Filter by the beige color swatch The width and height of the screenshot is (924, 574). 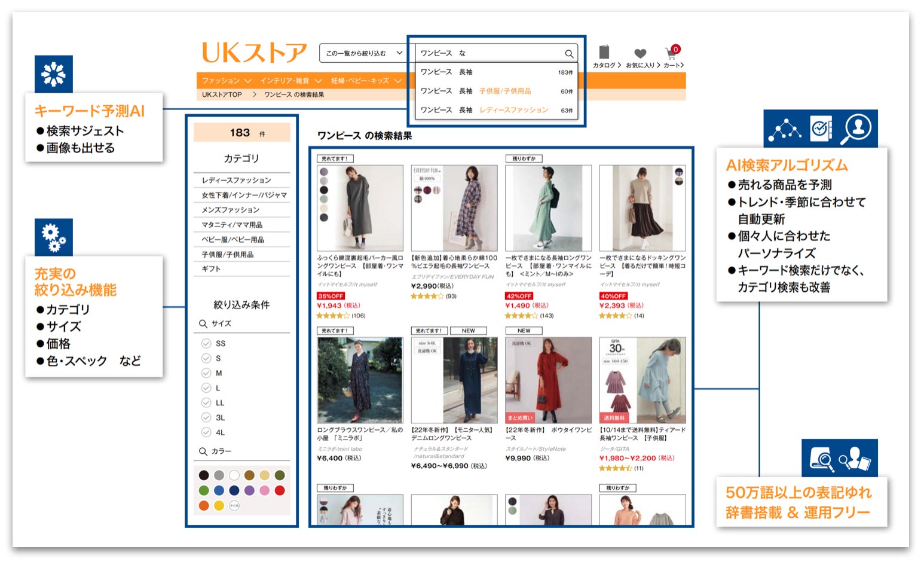coord(265,475)
